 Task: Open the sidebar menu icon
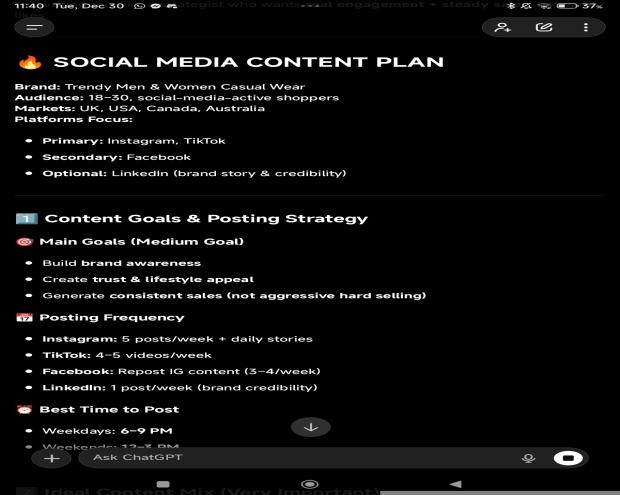click(x=34, y=27)
